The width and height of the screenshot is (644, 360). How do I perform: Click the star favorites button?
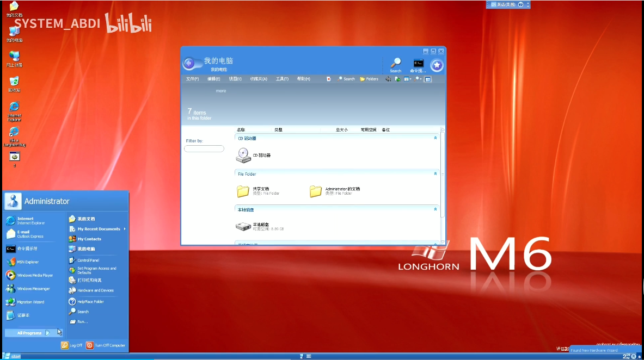click(437, 65)
